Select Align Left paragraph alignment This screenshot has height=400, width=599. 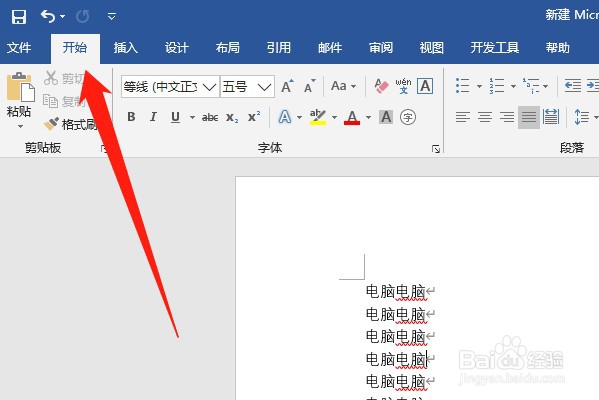point(463,117)
